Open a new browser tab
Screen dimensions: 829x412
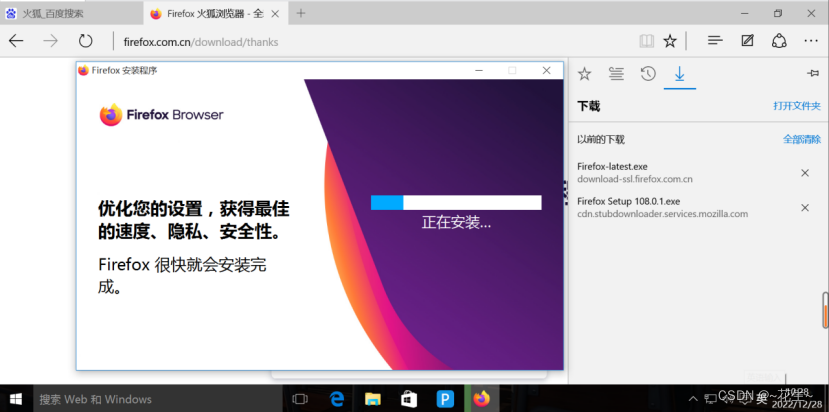pos(301,13)
